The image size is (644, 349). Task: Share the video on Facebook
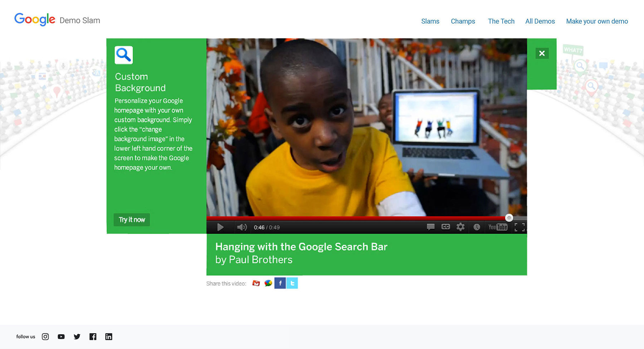(x=280, y=283)
